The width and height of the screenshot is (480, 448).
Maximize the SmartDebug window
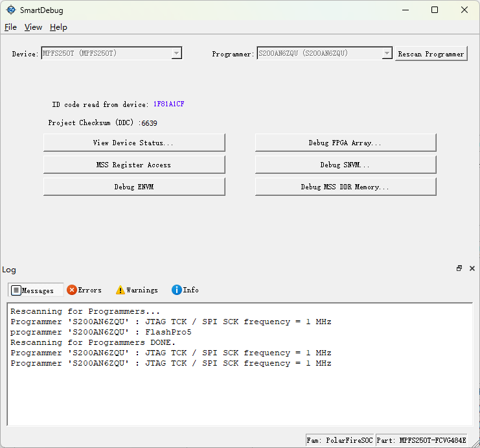[x=435, y=10]
